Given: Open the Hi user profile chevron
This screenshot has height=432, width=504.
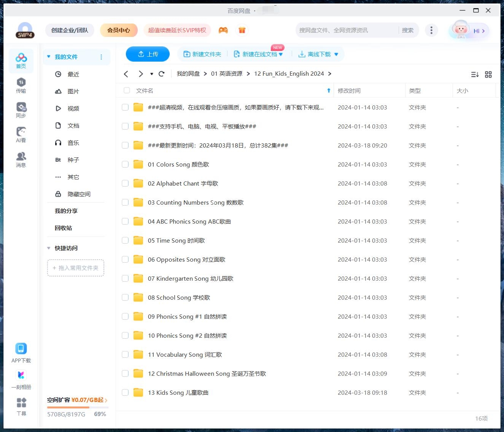Looking at the screenshot, I should (483, 31).
